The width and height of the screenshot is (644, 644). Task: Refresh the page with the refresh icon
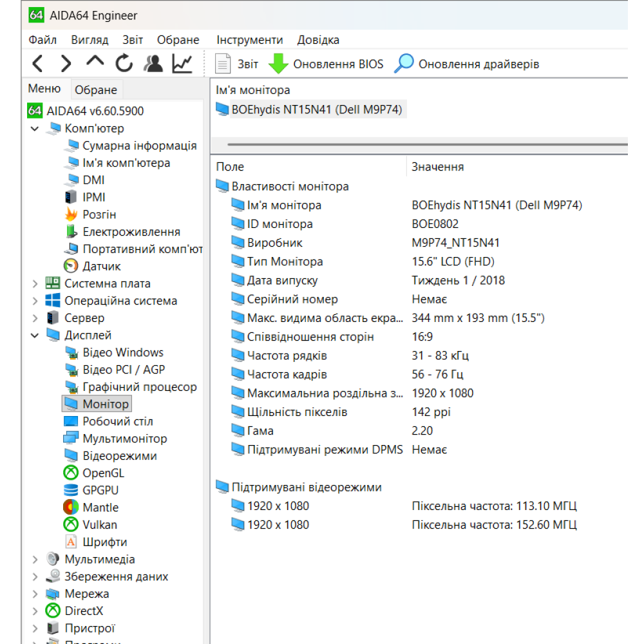pyautogui.click(x=123, y=63)
